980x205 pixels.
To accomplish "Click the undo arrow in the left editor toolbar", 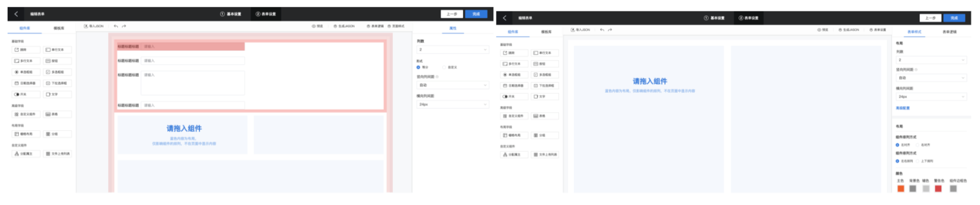I will (x=116, y=26).
